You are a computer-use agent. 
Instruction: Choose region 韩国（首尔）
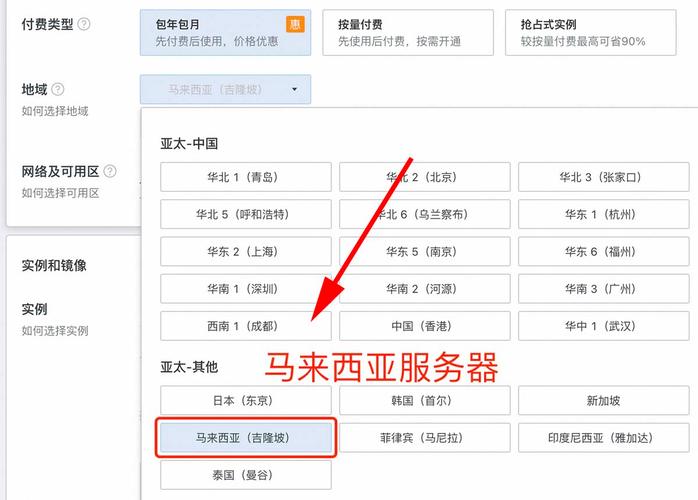(x=425, y=400)
